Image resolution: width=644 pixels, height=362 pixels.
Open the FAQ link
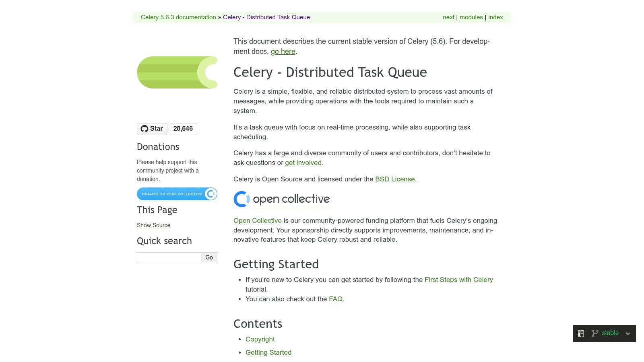336,299
